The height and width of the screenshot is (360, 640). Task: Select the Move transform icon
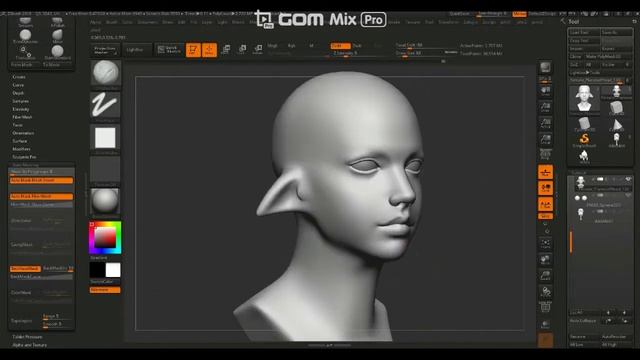click(x=226, y=50)
